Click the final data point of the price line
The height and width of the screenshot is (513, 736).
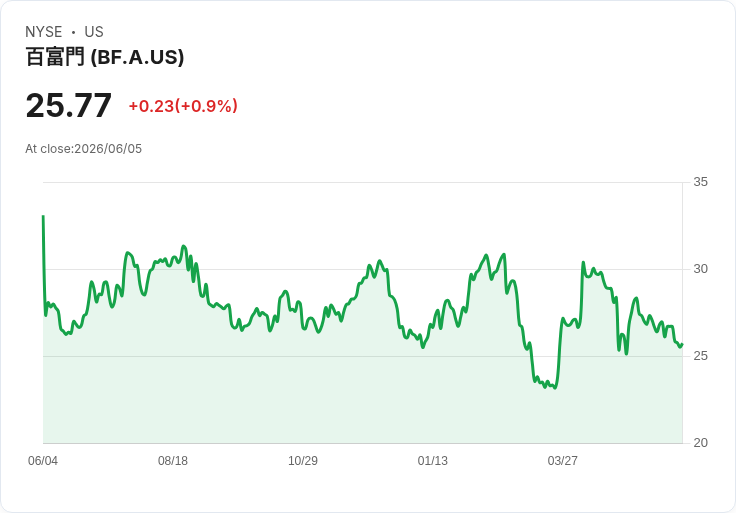(x=682, y=345)
